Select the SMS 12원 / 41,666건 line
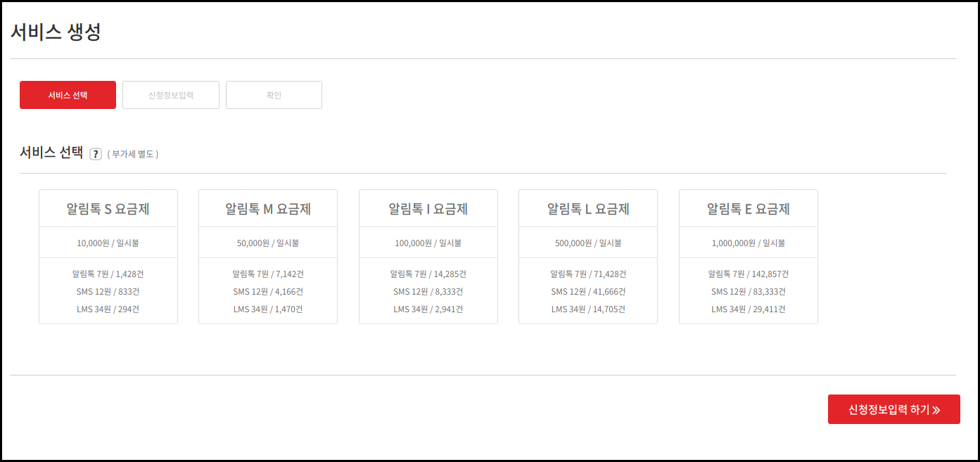980x462 pixels. [588, 292]
